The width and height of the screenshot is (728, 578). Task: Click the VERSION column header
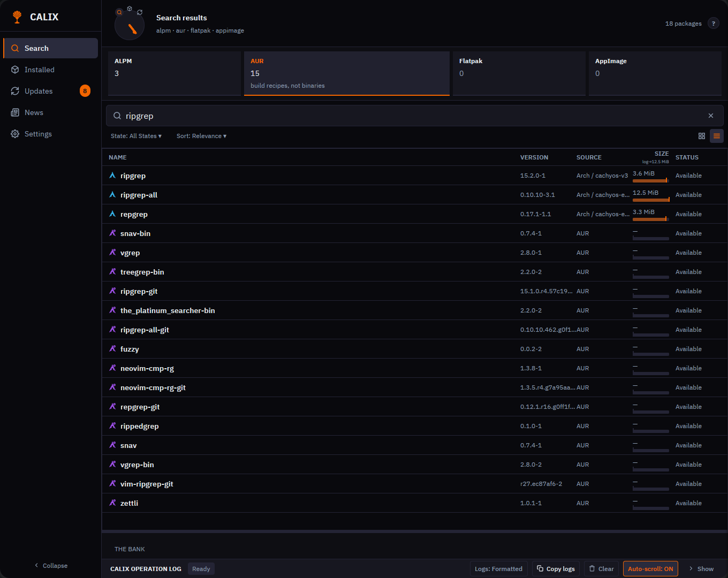tap(534, 157)
